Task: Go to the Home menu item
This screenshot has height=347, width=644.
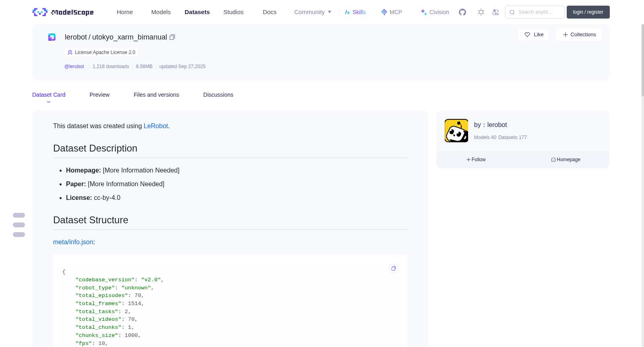Action: pos(125,12)
